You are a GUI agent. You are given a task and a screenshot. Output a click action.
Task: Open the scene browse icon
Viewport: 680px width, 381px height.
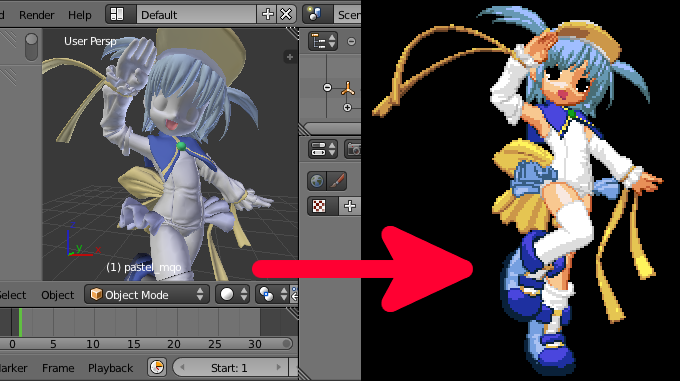point(315,15)
